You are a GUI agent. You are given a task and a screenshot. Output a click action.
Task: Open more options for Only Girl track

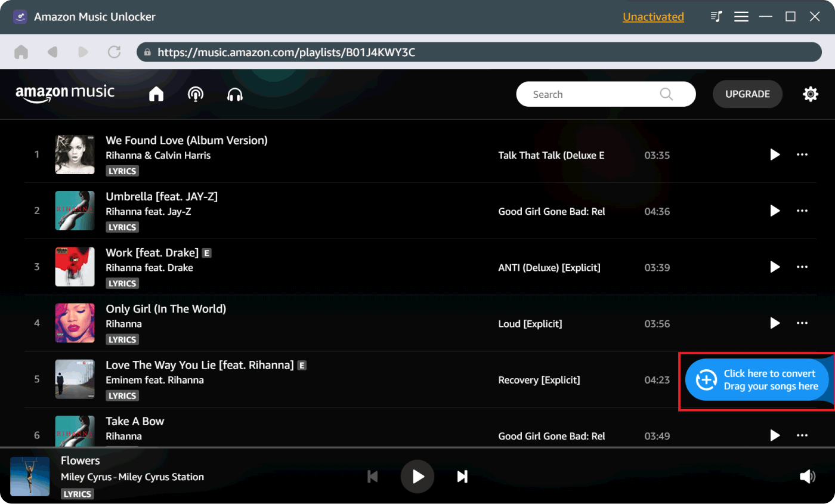(802, 323)
